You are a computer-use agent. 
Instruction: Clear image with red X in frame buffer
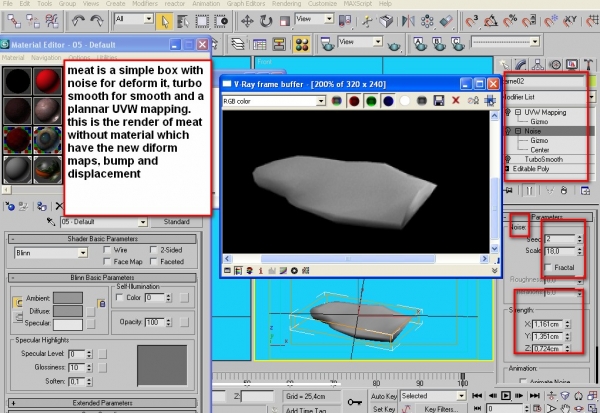click(455, 100)
